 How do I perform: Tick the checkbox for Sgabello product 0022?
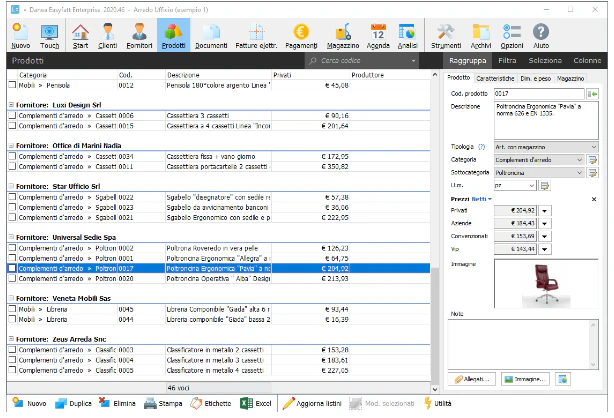coord(13,197)
